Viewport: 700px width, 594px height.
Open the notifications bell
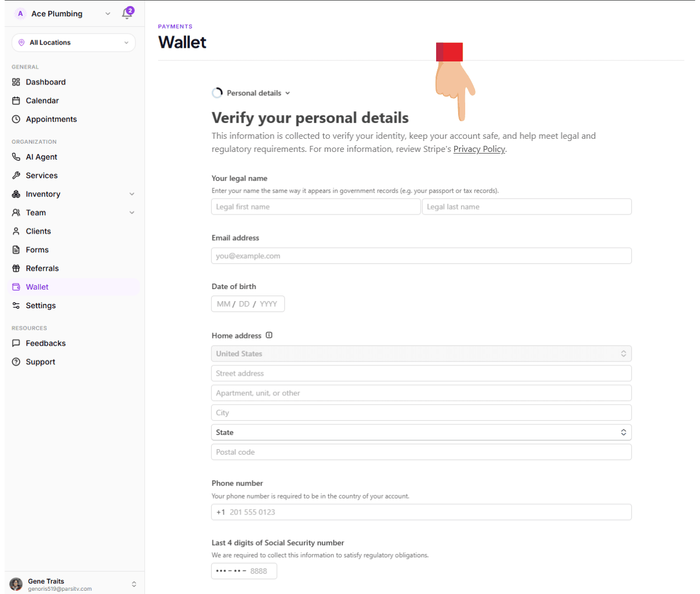pyautogui.click(x=127, y=13)
